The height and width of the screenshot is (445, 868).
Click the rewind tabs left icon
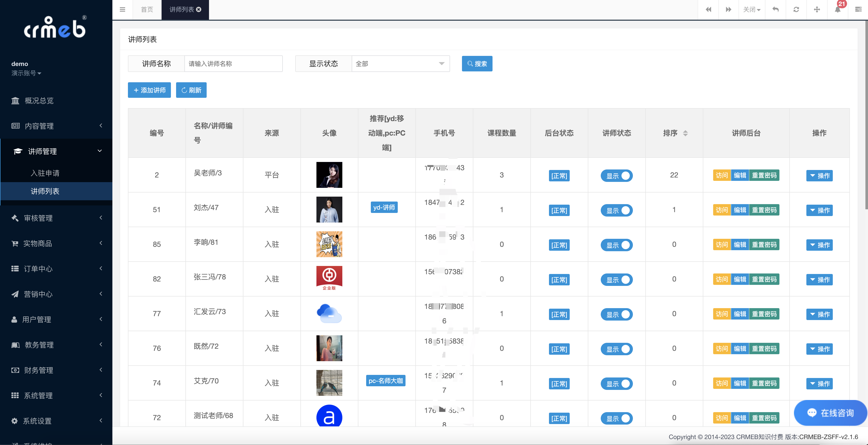[708, 9]
